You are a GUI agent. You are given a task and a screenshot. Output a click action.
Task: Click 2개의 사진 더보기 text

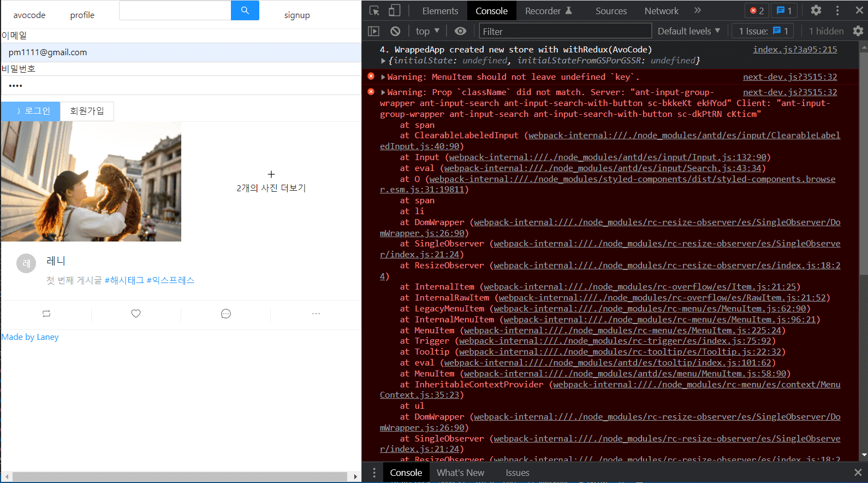click(x=271, y=188)
